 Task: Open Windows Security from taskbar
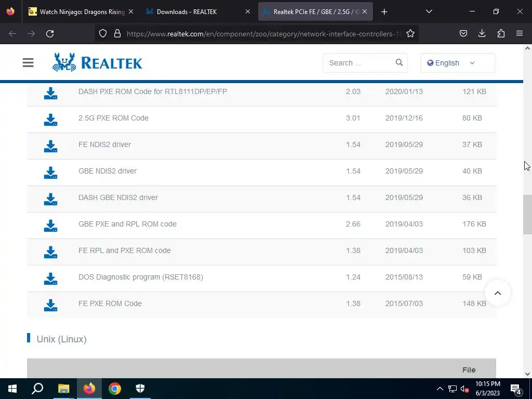140,389
